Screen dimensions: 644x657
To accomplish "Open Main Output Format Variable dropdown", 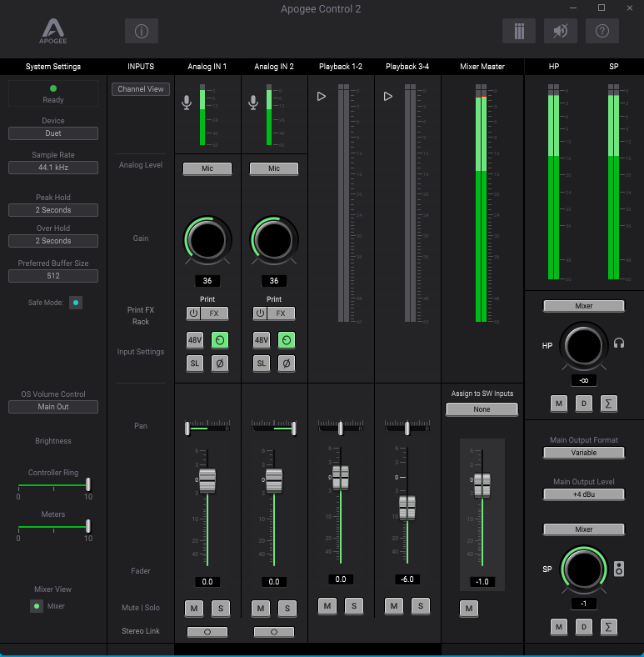I will pos(584,453).
